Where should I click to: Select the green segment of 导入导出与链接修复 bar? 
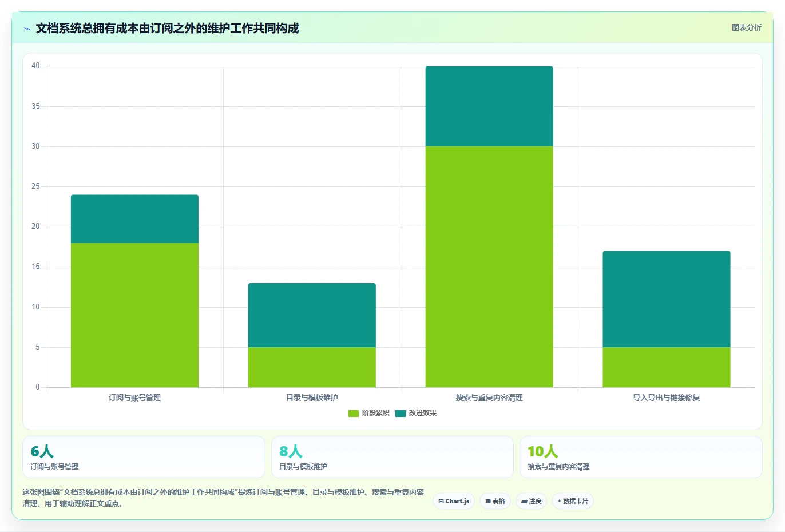click(x=667, y=367)
